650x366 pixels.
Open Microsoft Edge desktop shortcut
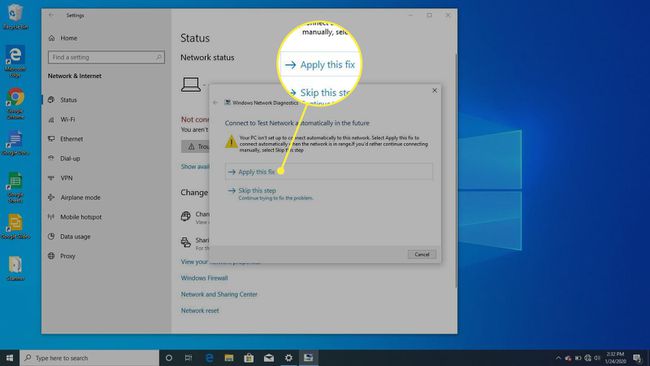(x=15, y=61)
